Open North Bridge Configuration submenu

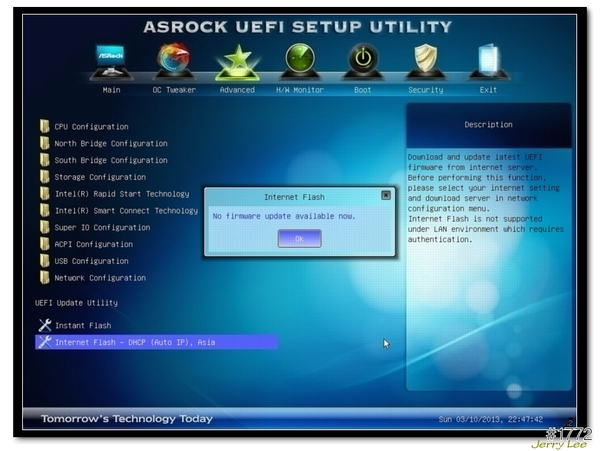point(111,143)
